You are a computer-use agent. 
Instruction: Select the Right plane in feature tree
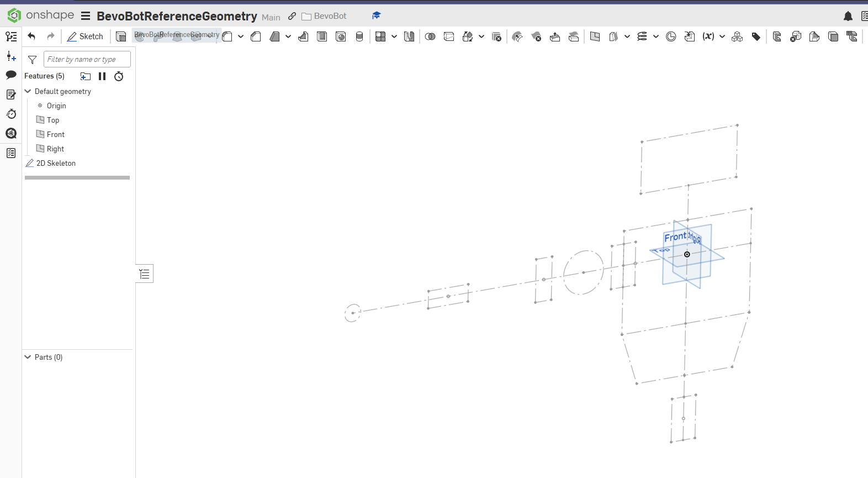tap(55, 149)
